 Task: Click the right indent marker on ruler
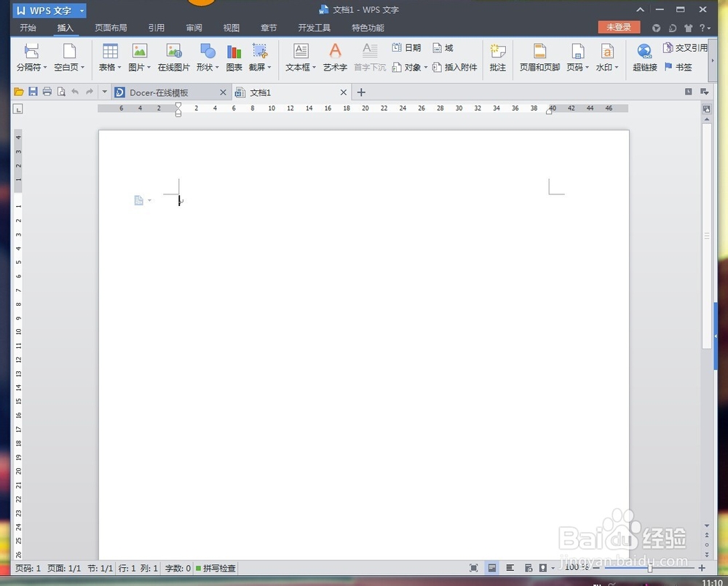click(x=549, y=111)
